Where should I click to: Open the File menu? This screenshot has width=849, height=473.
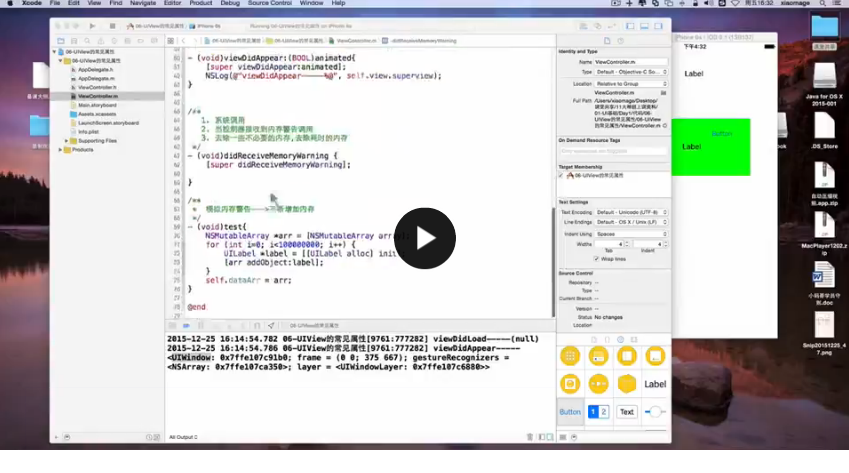coord(55,3)
